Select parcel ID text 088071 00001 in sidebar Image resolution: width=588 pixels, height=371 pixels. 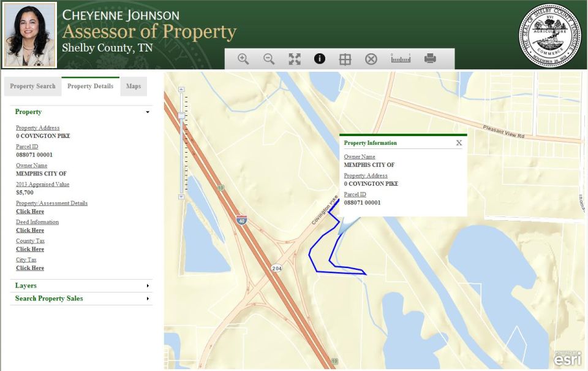(x=34, y=155)
